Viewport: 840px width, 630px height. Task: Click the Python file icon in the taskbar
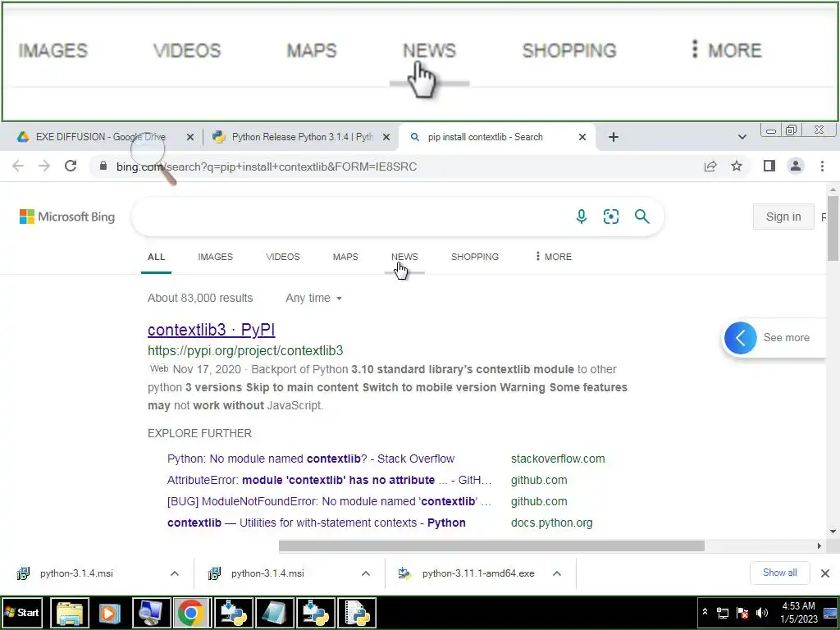click(356, 612)
